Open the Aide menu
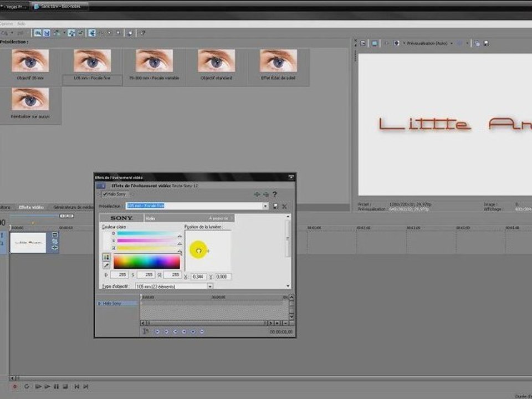Viewport: 532px width, 399px height. 22,24
